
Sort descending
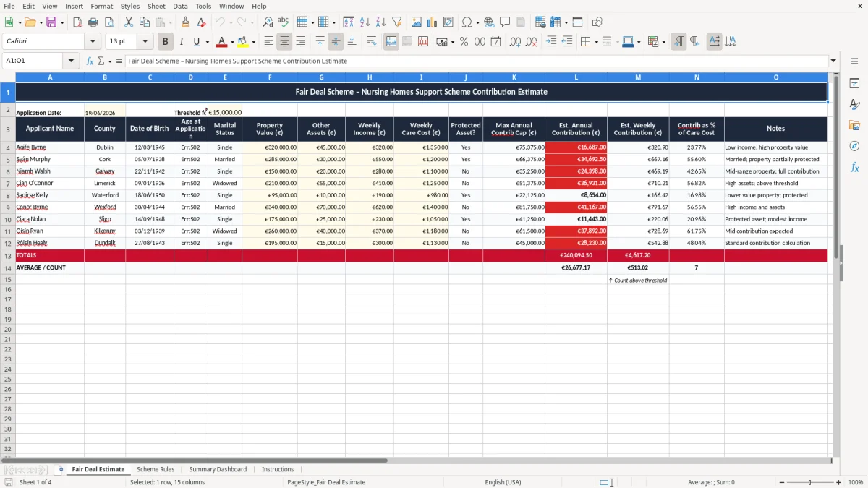click(x=380, y=22)
